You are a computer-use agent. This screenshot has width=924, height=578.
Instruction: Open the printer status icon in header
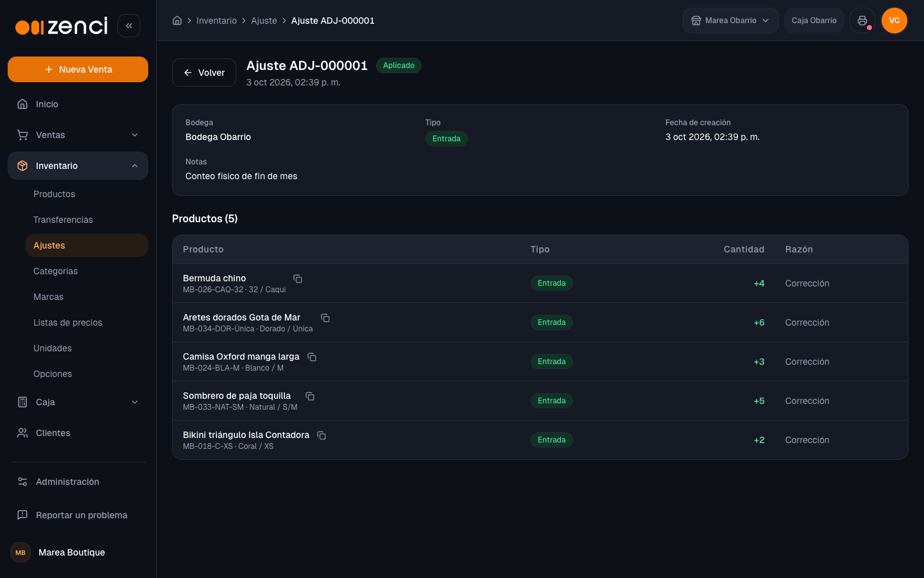click(x=862, y=21)
